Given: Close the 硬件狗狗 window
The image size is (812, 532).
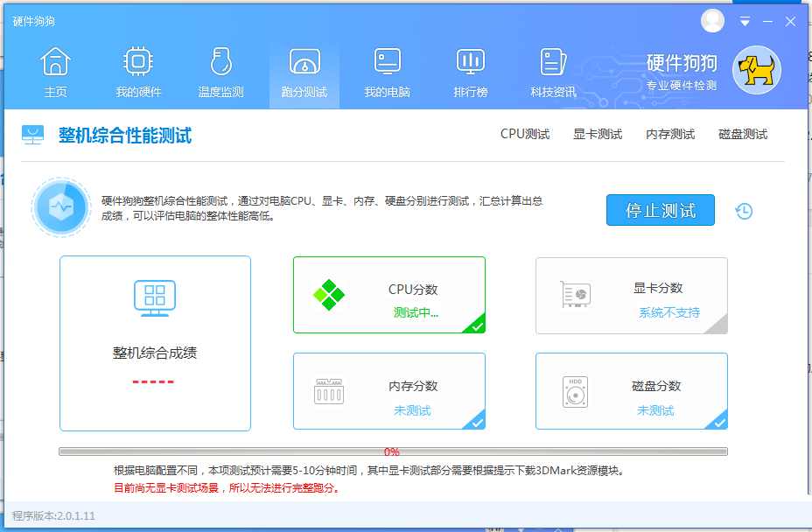Looking at the screenshot, I should tap(790, 22).
